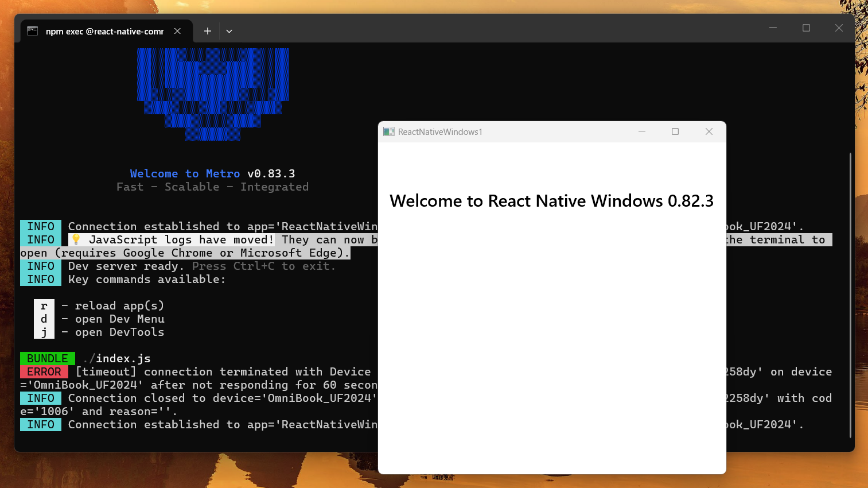868x488 pixels.
Task: Click the ReactNativeWindows1 title bar text
Action: tap(440, 132)
